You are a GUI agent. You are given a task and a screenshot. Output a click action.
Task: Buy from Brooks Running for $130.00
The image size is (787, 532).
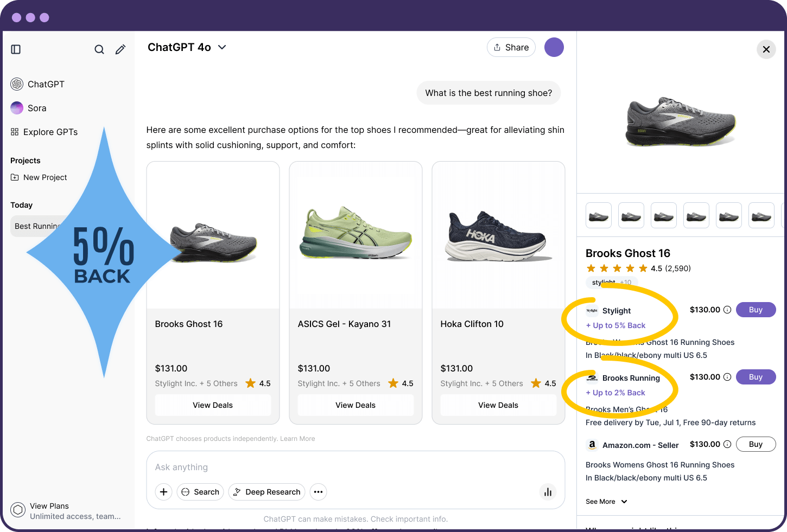[756, 377]
